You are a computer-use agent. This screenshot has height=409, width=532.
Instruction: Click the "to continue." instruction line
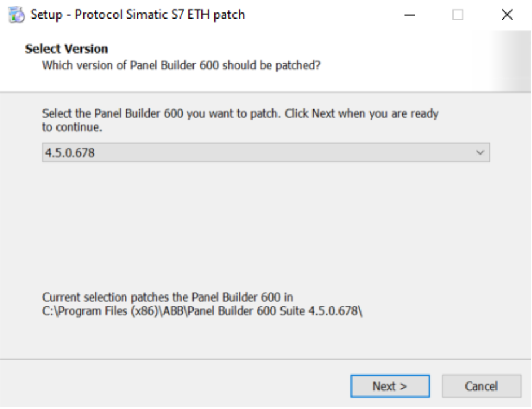(72, 127)
